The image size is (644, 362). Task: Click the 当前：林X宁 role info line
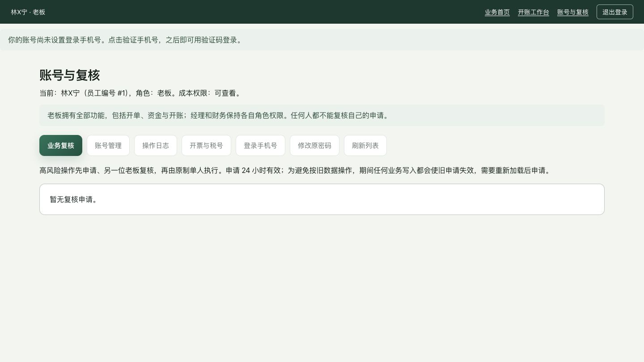(141, 93)
